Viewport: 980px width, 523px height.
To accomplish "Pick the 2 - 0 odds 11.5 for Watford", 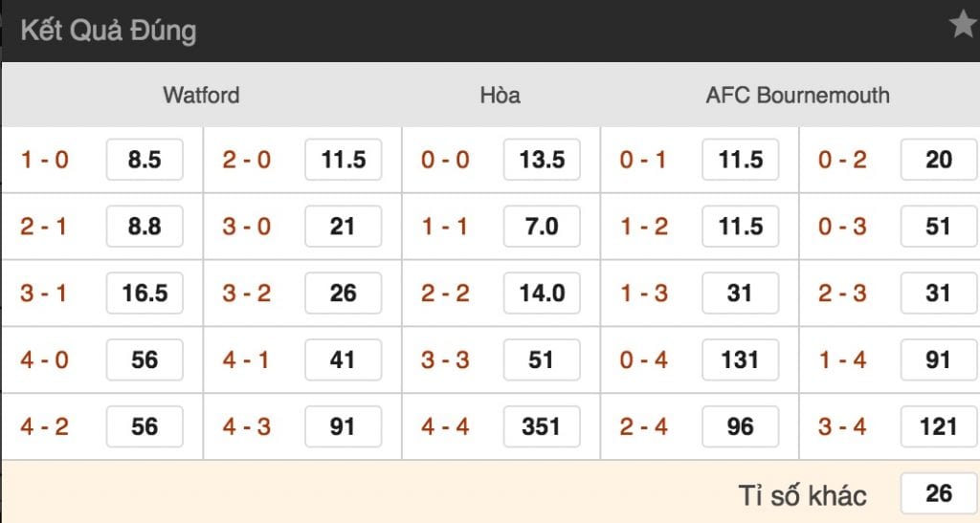I will 344,160.
